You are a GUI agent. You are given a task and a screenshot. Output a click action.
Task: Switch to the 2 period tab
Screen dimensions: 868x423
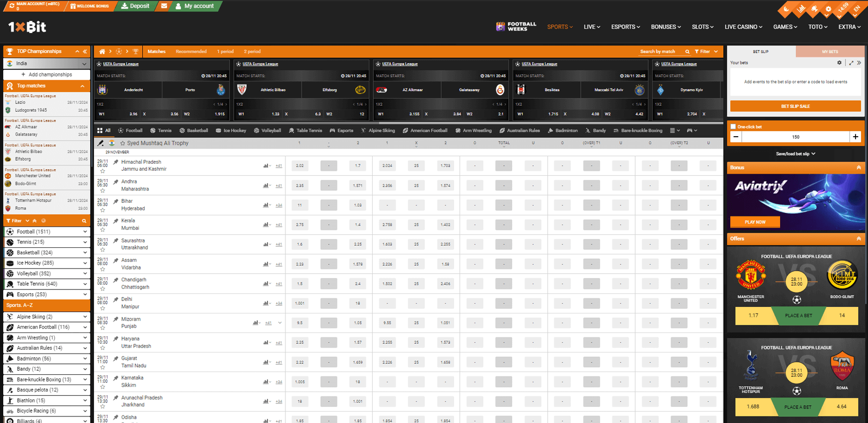tap(252, 52)
